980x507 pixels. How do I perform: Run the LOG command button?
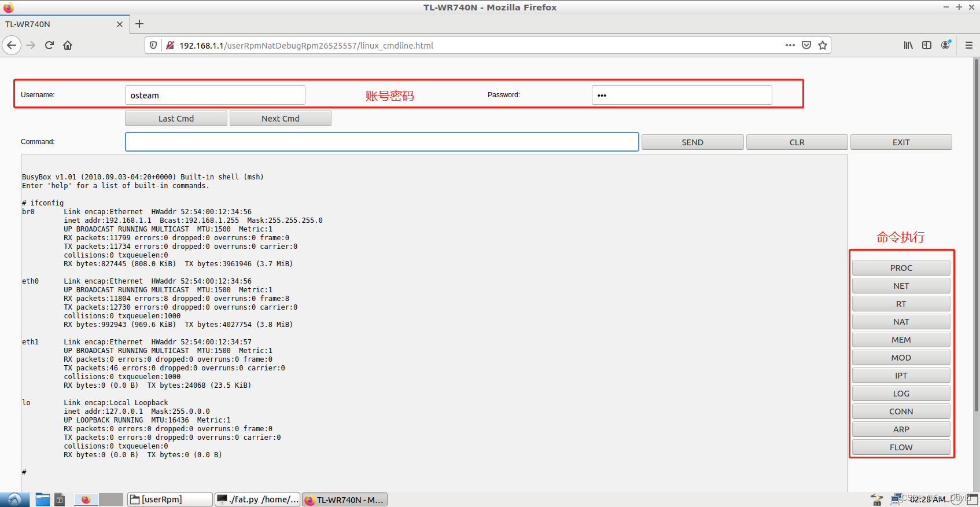901,394
